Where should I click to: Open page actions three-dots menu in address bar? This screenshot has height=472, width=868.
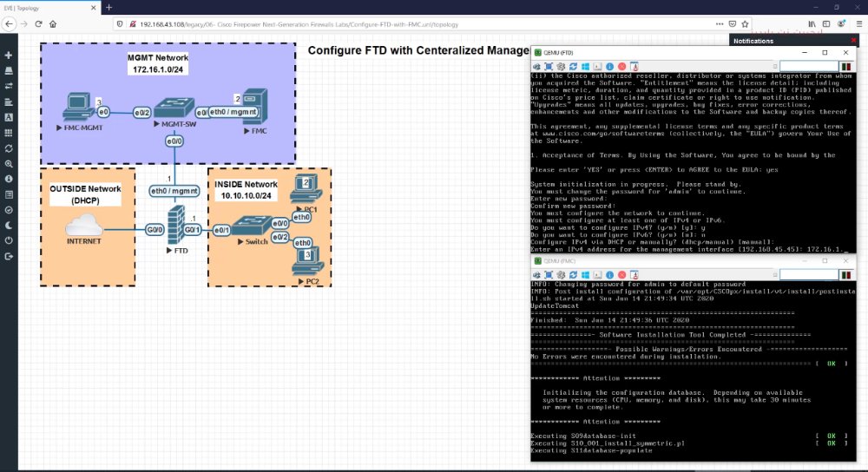719,23
